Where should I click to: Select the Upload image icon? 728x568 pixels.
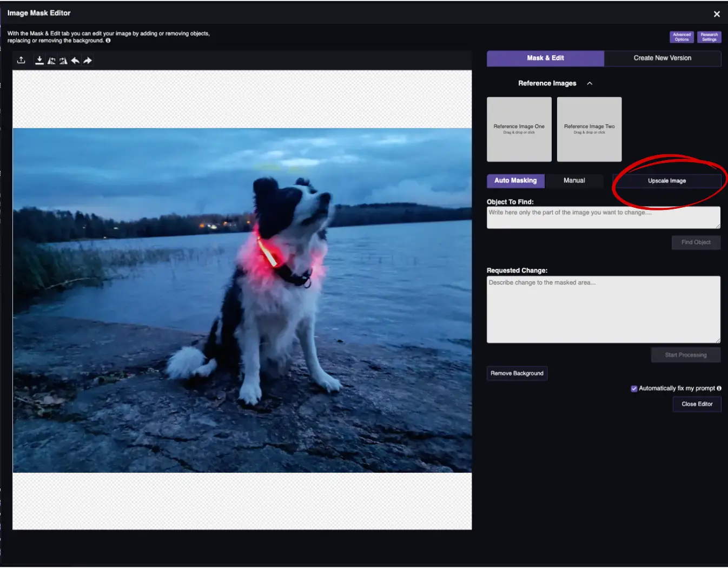(x=21, y=60)
